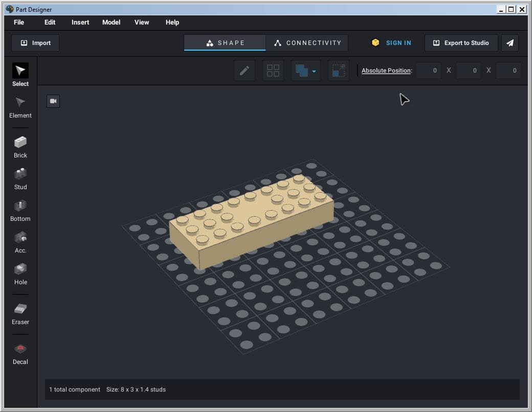Select the Bottom tool
The height and width of the screenshot is (412, 532).
(x=20, y=211)
